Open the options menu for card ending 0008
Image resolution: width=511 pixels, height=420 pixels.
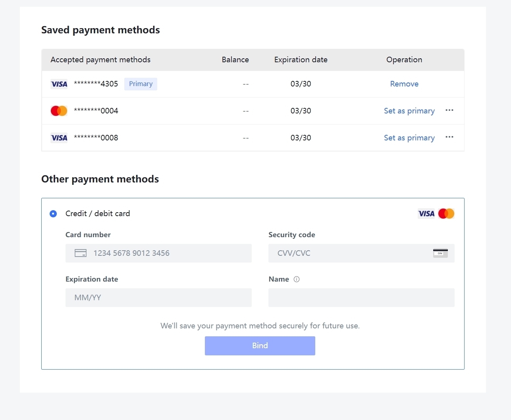pyautogui.click(x=449, y=138)
